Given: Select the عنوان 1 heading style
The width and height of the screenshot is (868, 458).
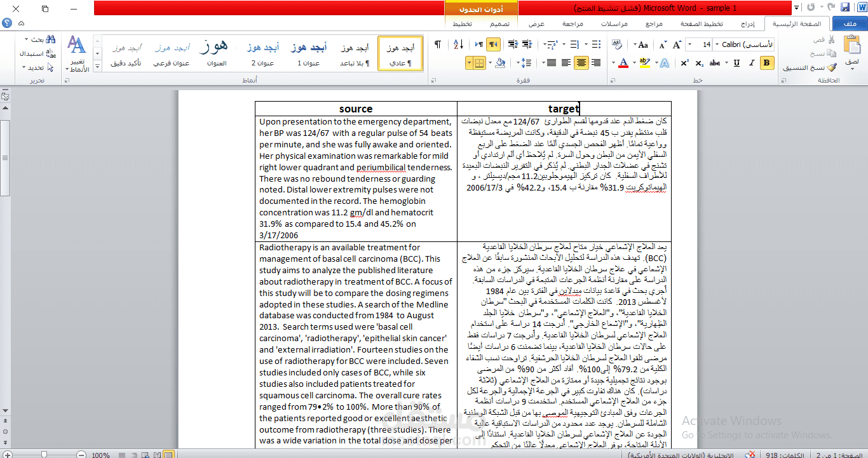Looking at the screenshot, I should pos(309,53).
